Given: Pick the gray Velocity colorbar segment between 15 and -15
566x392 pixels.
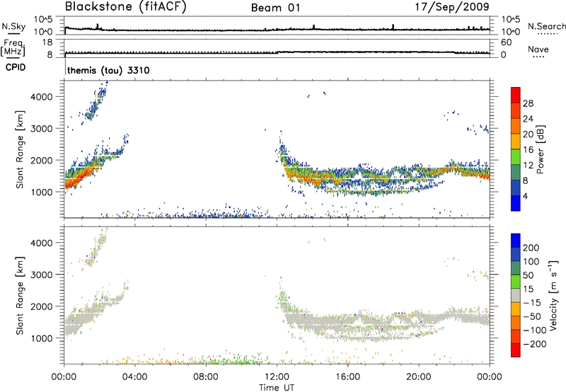Looking at the screenshot, I should pyautogui.click(x=516, y=295).
